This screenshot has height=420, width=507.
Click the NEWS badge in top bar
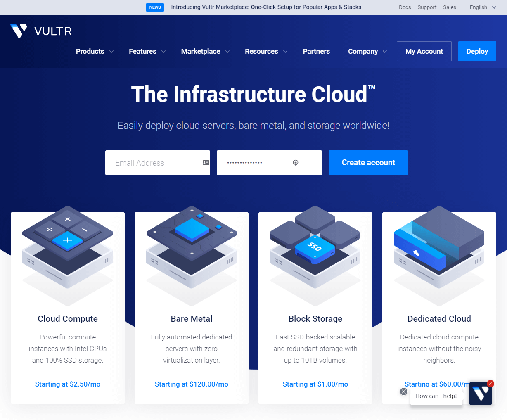tap(155, 7)
